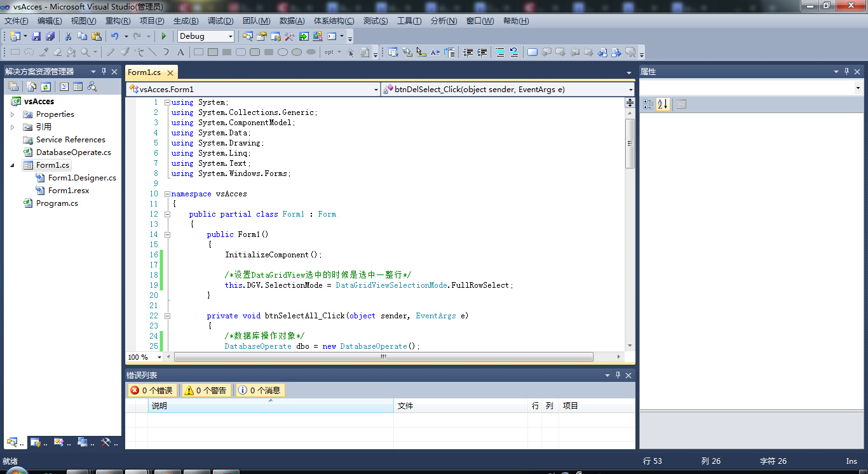This screenshot has height=474, width=868.
Task: Toggle the 0 个错误 errors filter
Action: (x=151, y=390)
